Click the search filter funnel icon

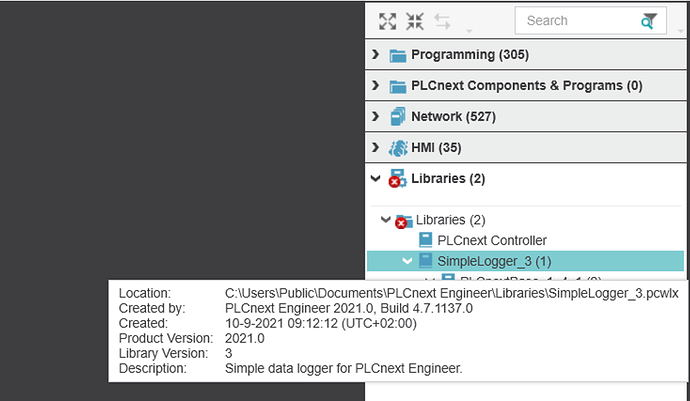click(649, 21)
